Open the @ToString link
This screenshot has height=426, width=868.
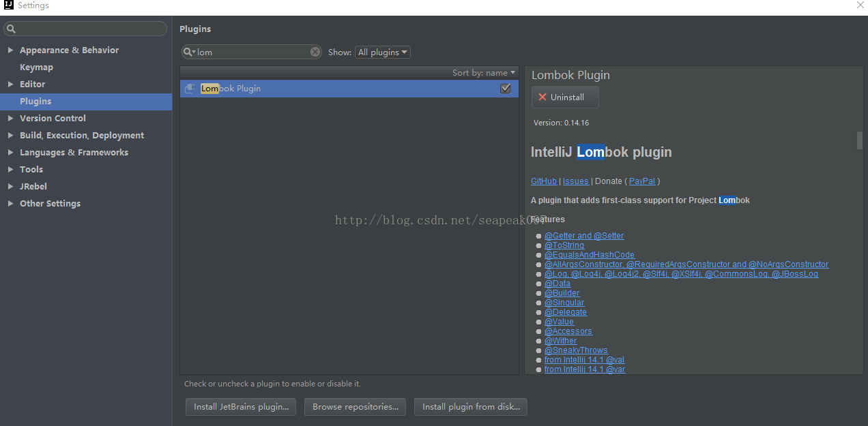[564, 245]
